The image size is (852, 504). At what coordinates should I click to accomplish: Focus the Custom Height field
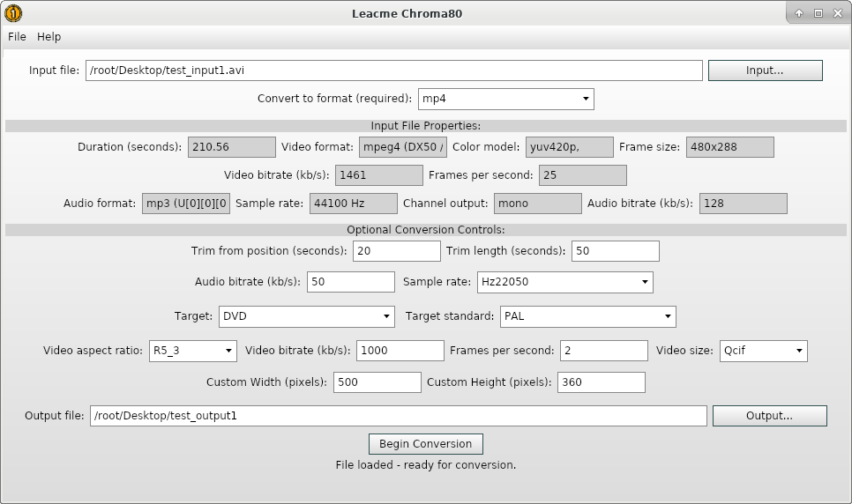tap(601, 382)
